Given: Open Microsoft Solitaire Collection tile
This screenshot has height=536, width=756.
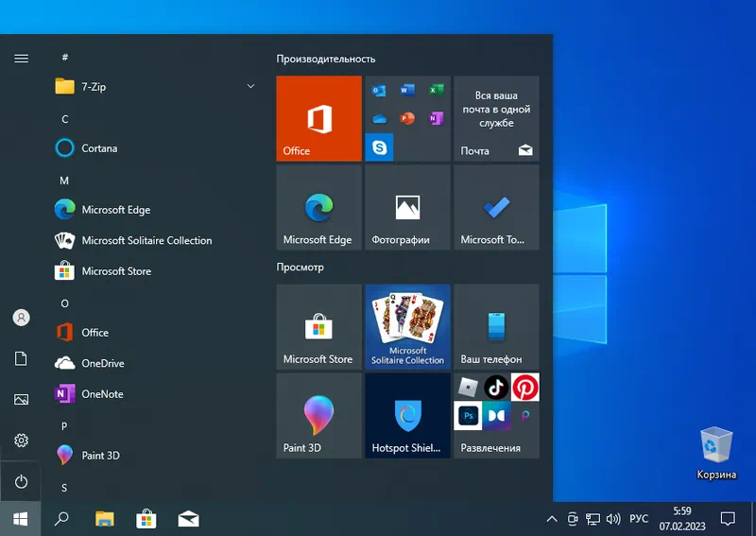Looking at the screenshot, I should pos(407,326).
